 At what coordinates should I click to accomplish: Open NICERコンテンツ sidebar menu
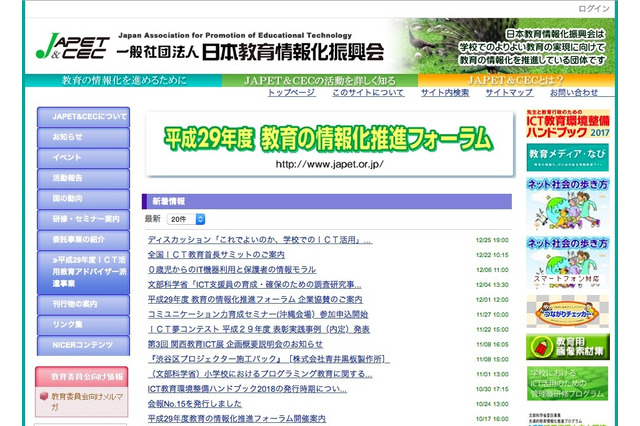click(x=83, y=345)
